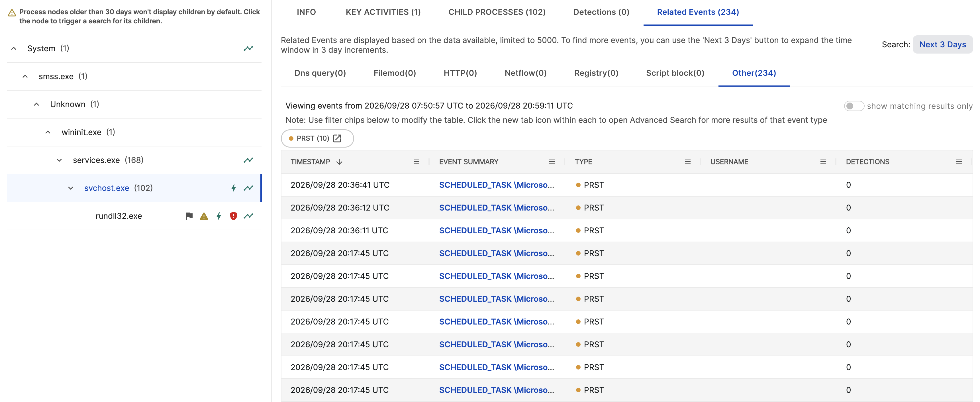Select the Registry(0) sub-tab
Image resolution: width=980 pixels, height=402 pixels.
[596, 73]
